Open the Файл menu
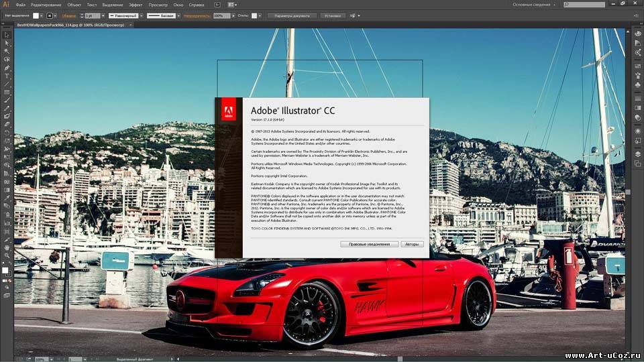This screenshot has width=644, height=362. click(x=21, y=5)
